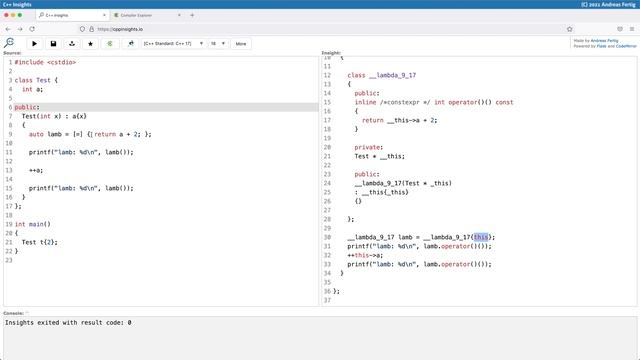This screenshot has height=360, width=640.
Task: Click the download source icon
Action: click(72, 44)
